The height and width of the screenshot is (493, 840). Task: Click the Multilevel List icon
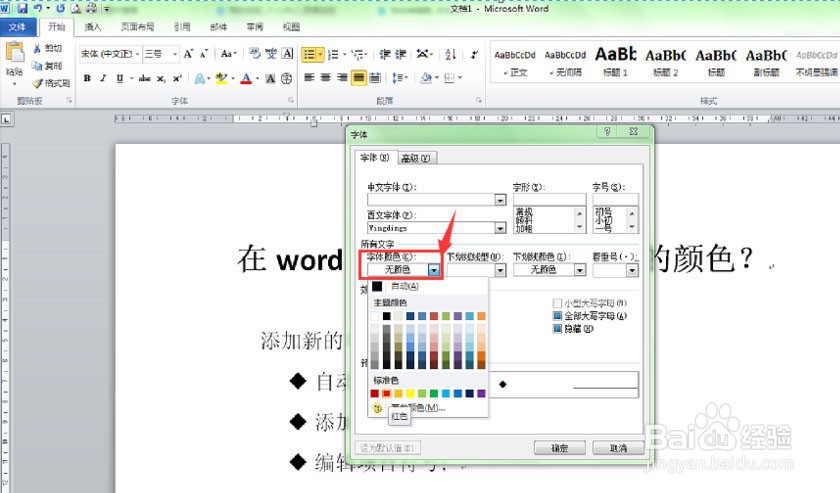[357, 54]
